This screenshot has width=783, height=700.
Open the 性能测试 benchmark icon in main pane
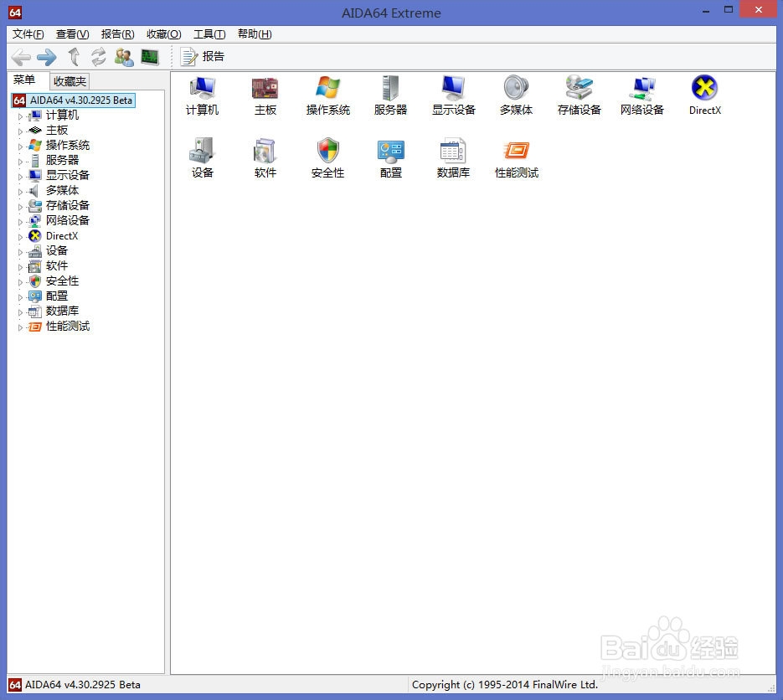coord(517,159)
